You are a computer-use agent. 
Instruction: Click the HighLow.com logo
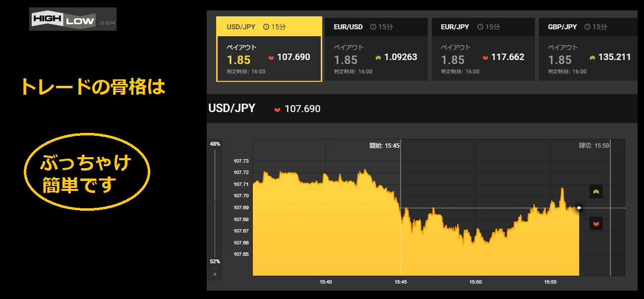point(72,19)
